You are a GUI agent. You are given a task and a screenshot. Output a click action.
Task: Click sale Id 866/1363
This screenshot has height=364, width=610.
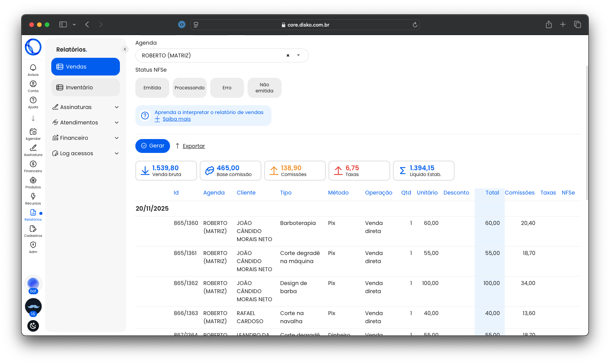pyautogui.click(x=186, y=313)
